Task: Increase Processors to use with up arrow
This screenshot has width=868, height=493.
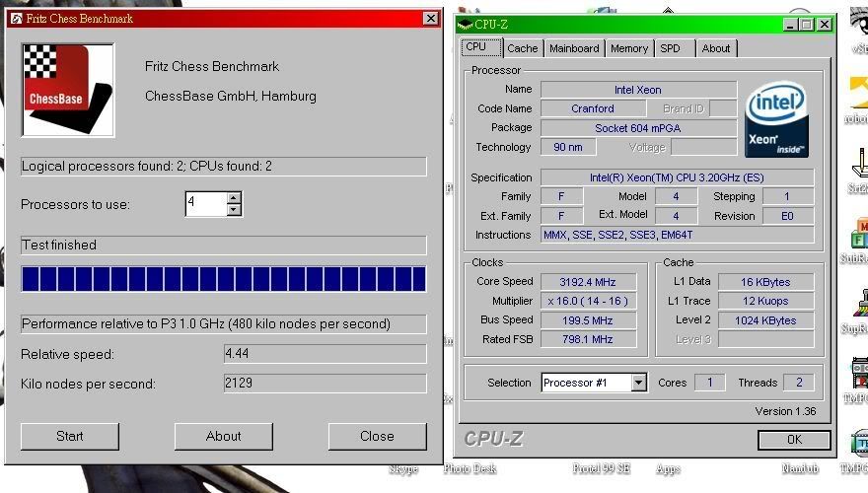Action: click(x=234, y=197)
